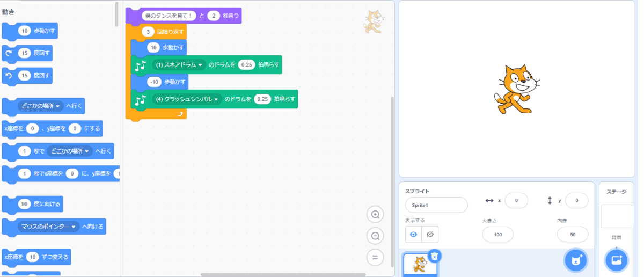Click the 動き category heading
The height and width of the screenshot is (277, 644).
coord(8,11)
